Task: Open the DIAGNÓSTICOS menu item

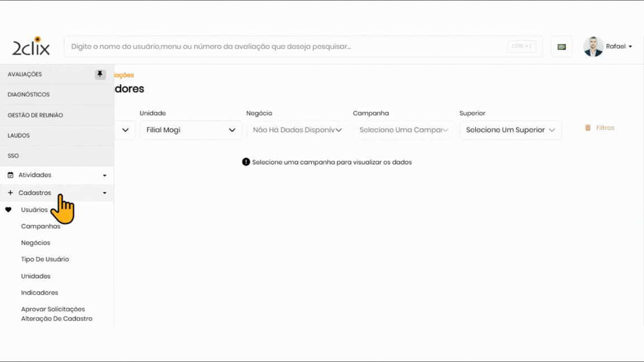Action: point(29,95)
